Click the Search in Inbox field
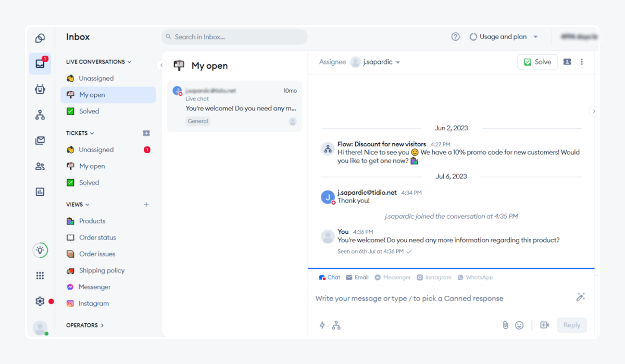 pyautogui.click(x=234, y=36)
